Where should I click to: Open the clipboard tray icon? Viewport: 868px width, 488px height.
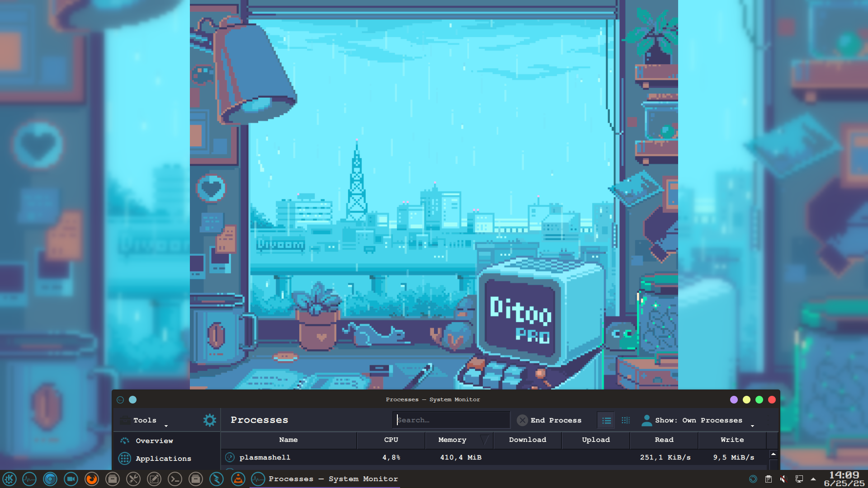click(x=769, y=479)
